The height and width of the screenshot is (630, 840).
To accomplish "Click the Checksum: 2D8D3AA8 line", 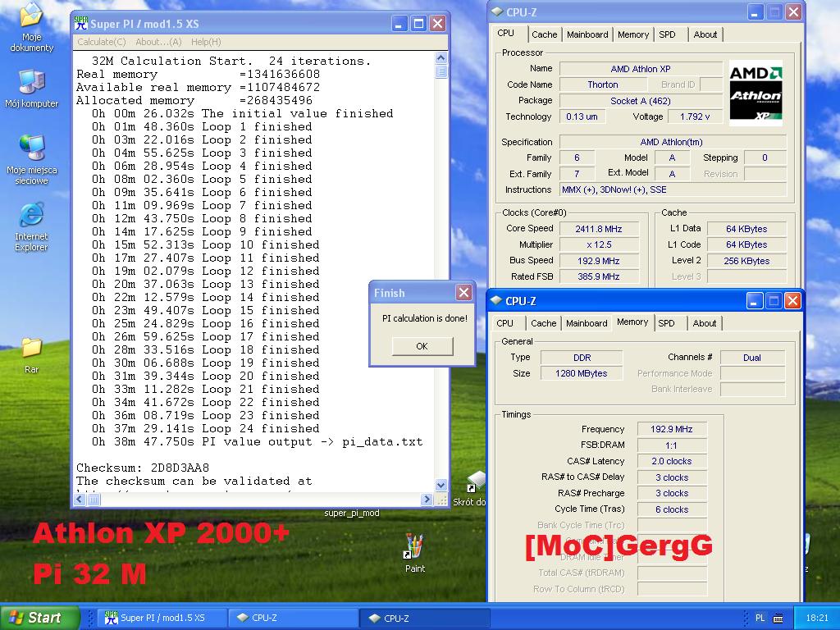I will coord(143,468).
